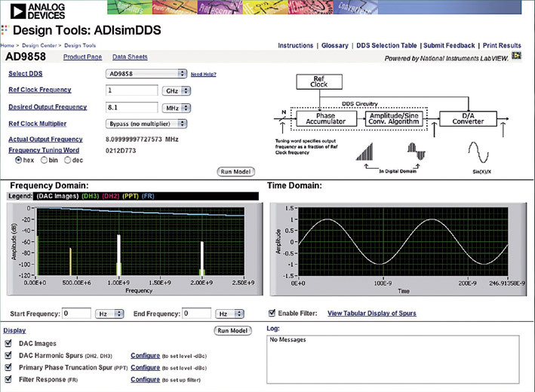535x392 pixels.
Task: Open the Ref Clock GHz unit dropdown
Action: pyautogui.click(x=177, y=90)
